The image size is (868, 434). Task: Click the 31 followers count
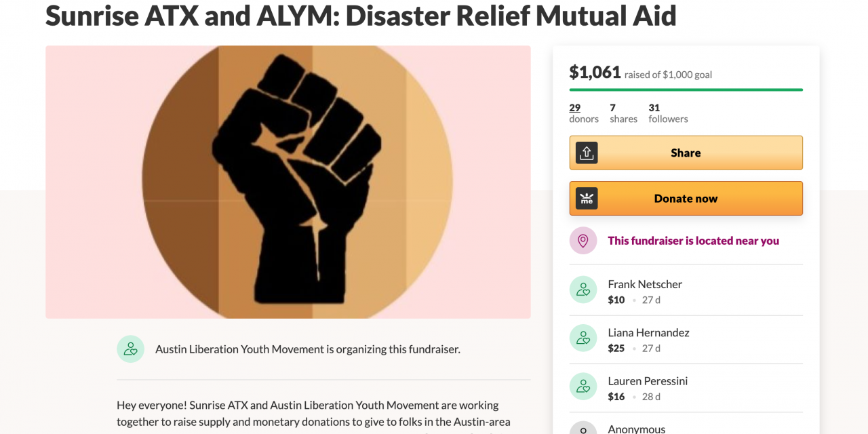coord(654,108)
